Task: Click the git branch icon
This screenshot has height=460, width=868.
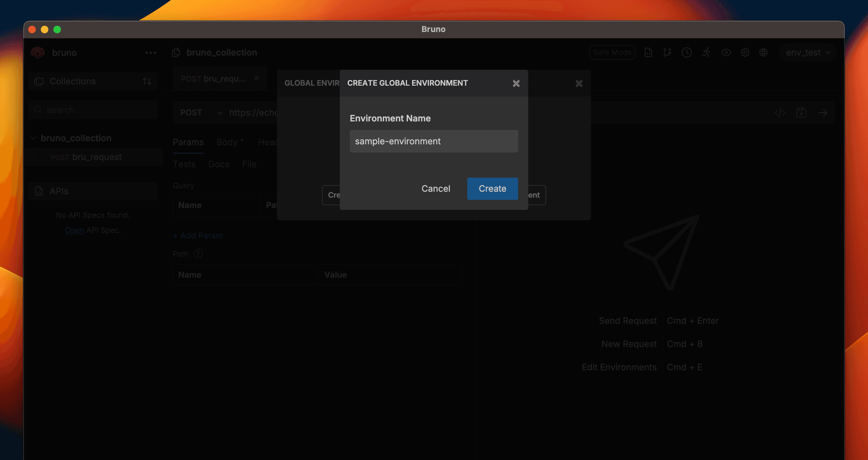Action: point(667,52)
